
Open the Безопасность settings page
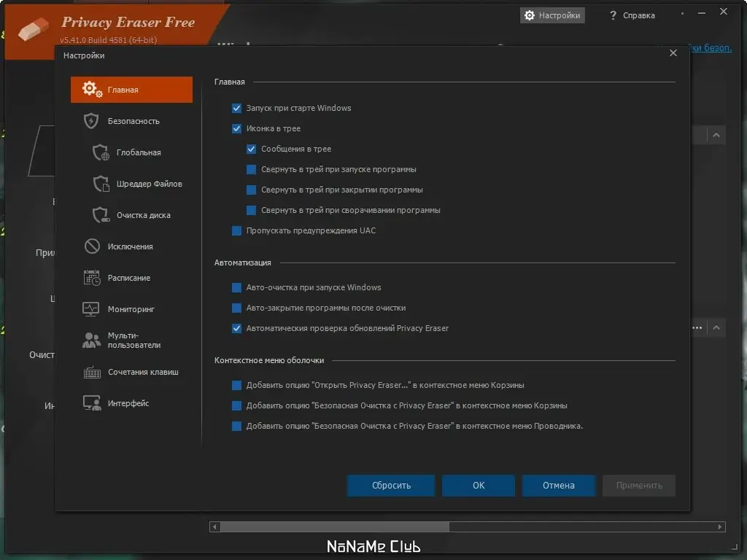coord(131,121)
